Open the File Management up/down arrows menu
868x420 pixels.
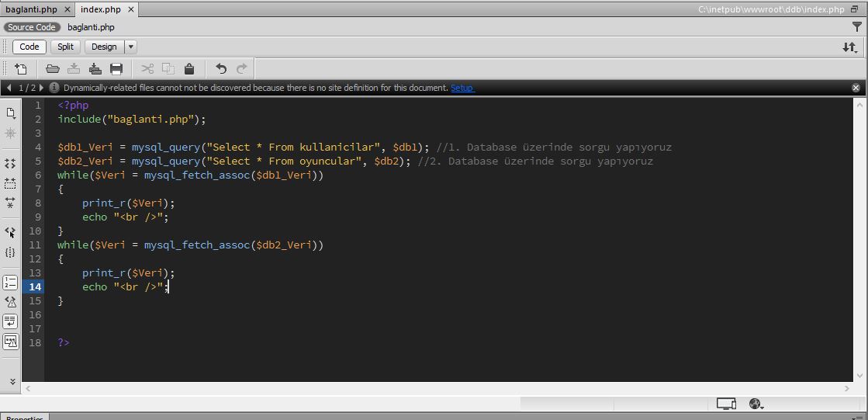849,47
